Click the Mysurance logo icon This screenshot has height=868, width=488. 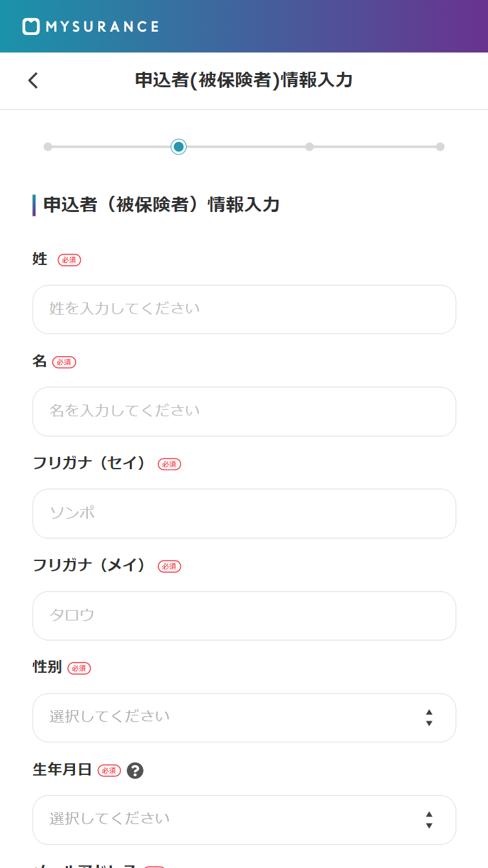coord(31,26)
